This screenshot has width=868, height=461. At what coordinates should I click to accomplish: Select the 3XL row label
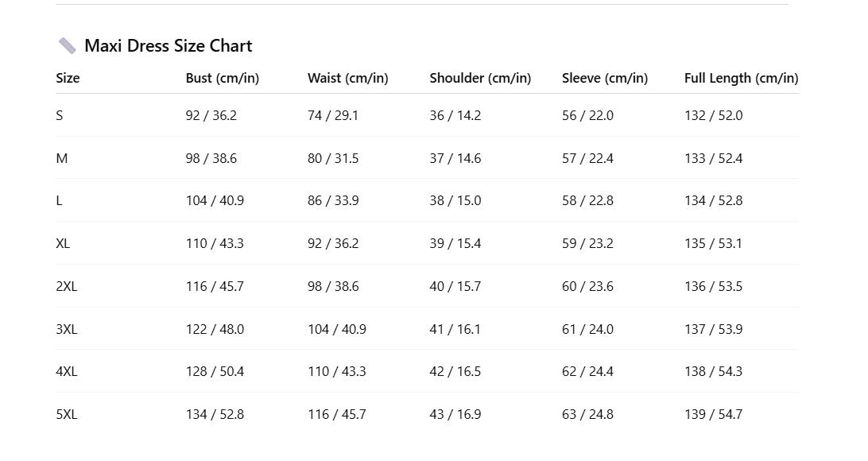66,329
